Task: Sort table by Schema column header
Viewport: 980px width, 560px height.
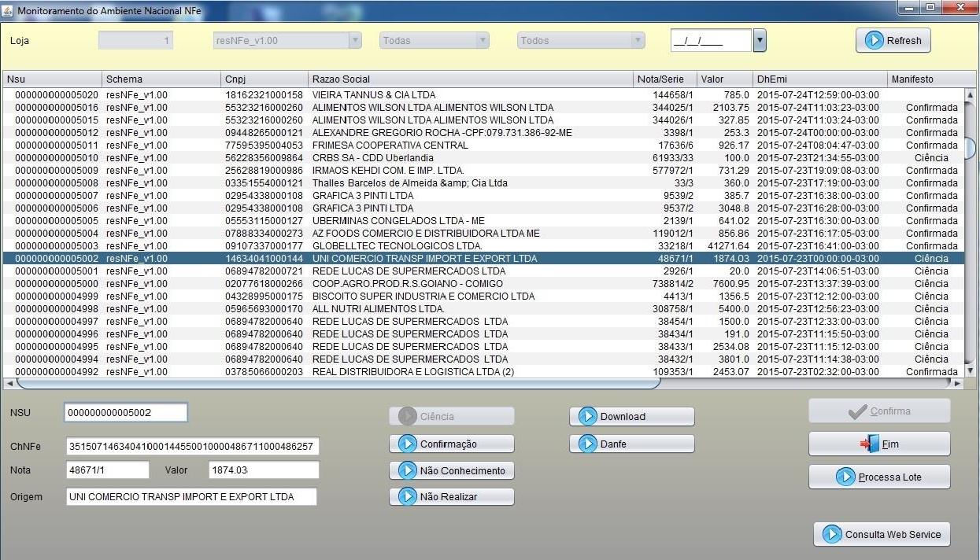Action: [x=162, y=79]
